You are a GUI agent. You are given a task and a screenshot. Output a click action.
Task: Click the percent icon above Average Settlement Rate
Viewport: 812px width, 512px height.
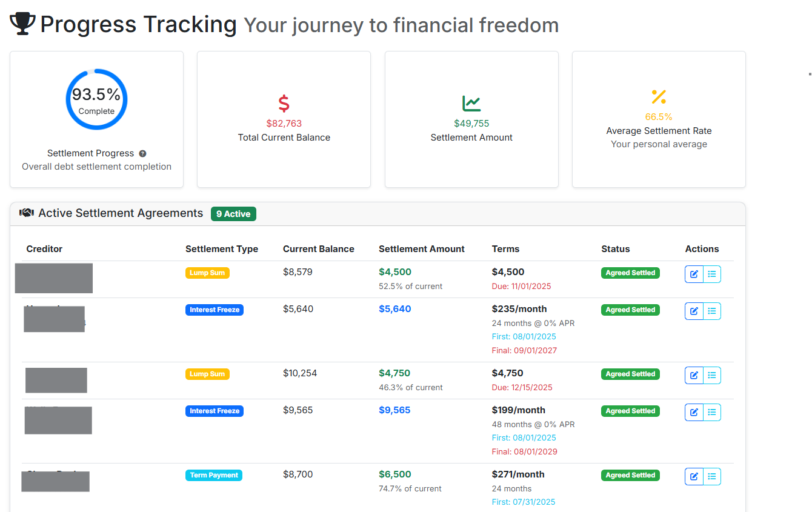659,97
